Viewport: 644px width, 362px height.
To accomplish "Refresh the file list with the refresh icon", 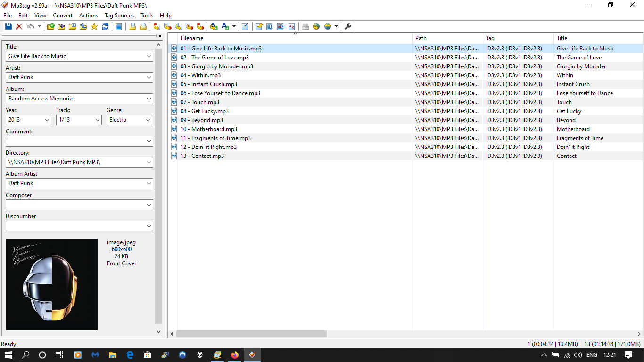I will click(105, 26).
